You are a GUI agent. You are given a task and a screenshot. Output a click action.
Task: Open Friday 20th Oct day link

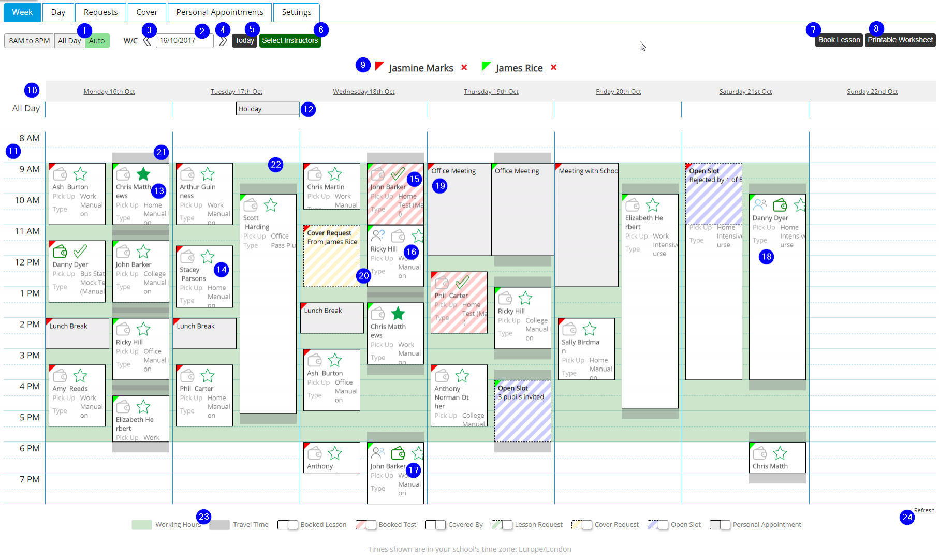coord(619,92)
